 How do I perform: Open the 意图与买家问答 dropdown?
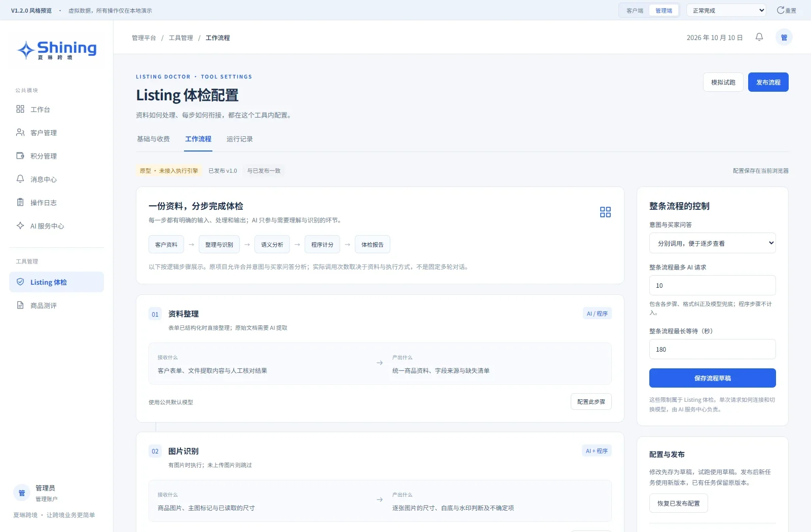click(x=713, y=243)
